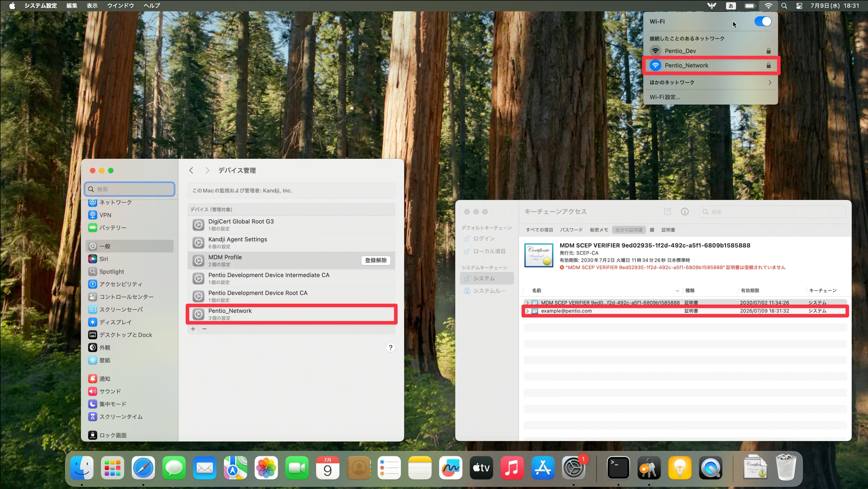868x489 pixels.
Task: Click the compose note icon in Keychain Access
Action: pos(667,211)
